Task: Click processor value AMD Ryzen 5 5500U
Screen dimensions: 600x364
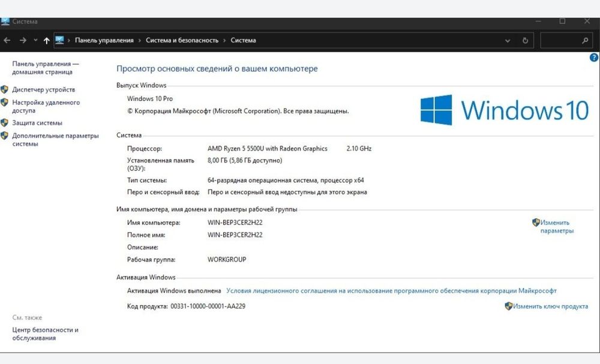Action: [268, 148]
